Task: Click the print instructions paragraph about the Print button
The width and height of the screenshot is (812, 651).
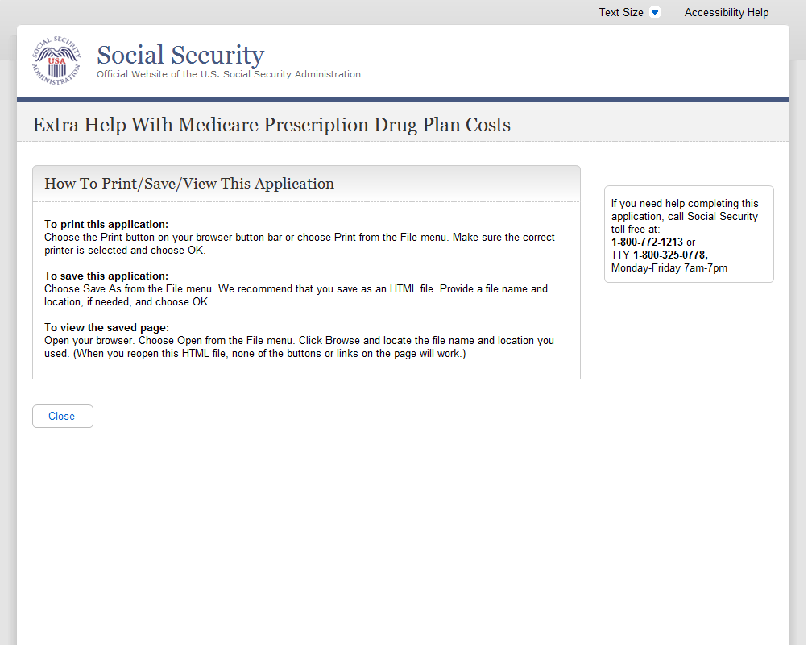Action: coord(300,244)
